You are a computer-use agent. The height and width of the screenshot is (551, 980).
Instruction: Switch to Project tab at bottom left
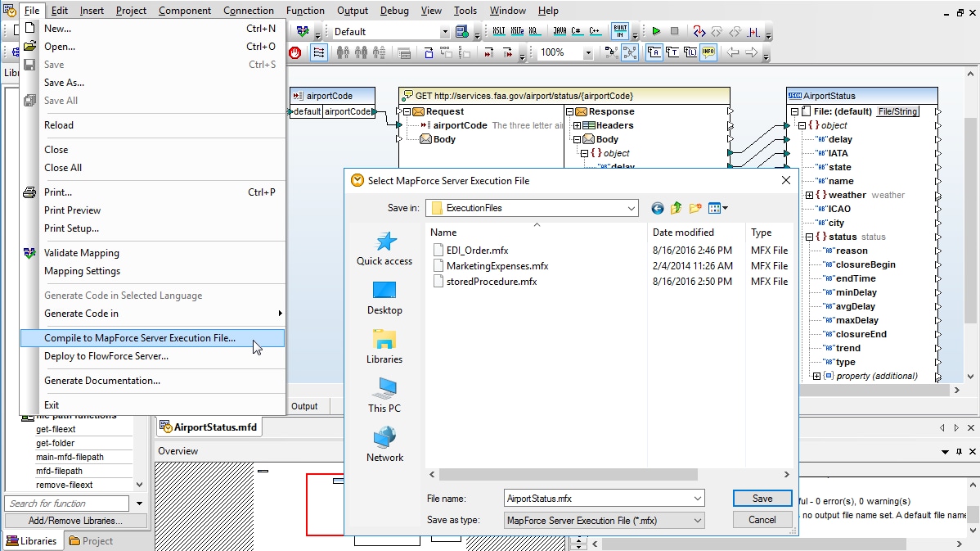click(92, 541)
